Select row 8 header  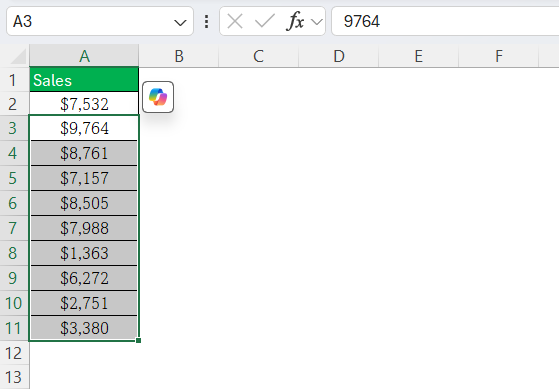(14, 253)
